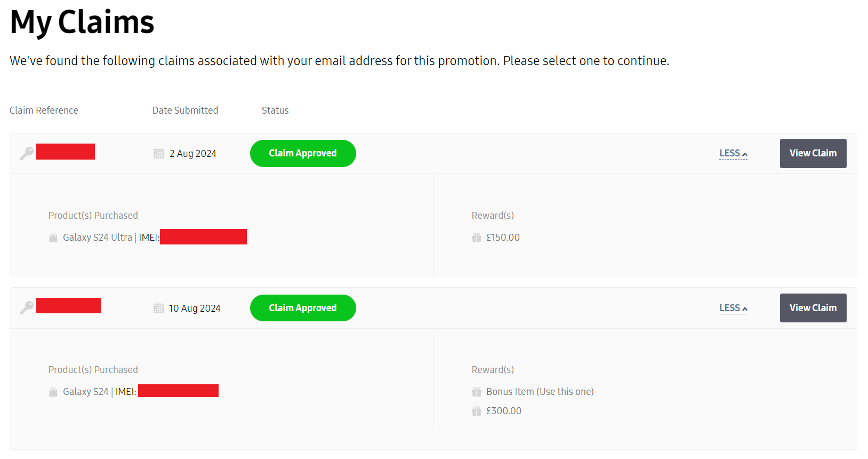Click the gift icon next to £150.00
This screenshot has width=868, height=459.
(477, 238)
